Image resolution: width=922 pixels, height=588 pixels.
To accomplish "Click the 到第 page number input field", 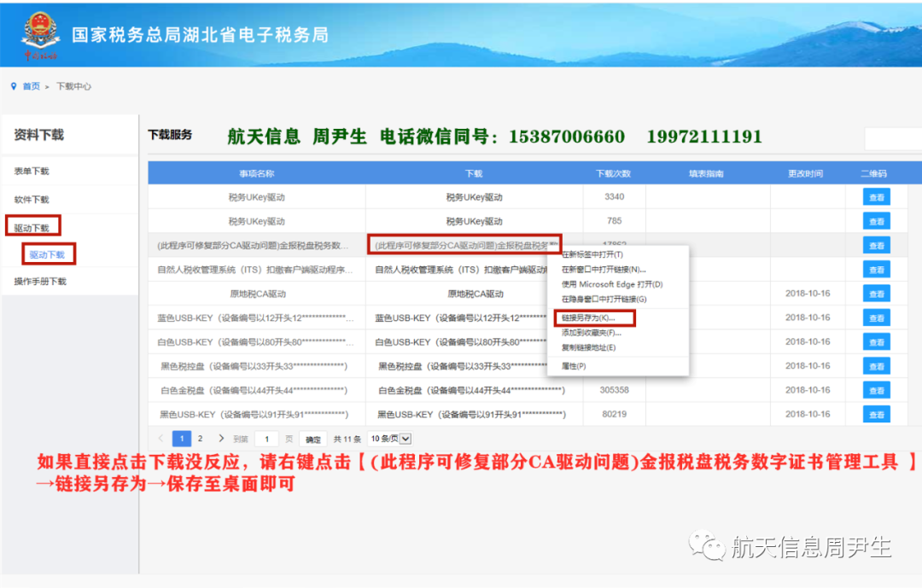I will (266, 440).
